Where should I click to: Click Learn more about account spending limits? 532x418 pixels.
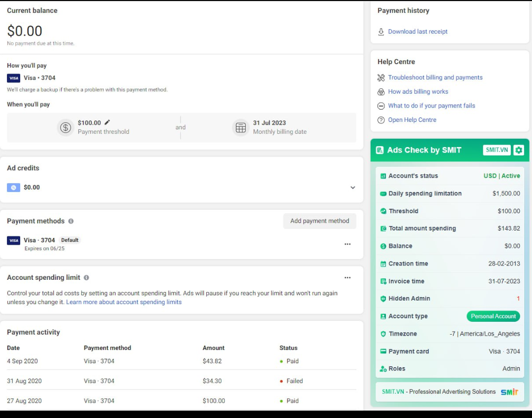[x=124, y=302]
